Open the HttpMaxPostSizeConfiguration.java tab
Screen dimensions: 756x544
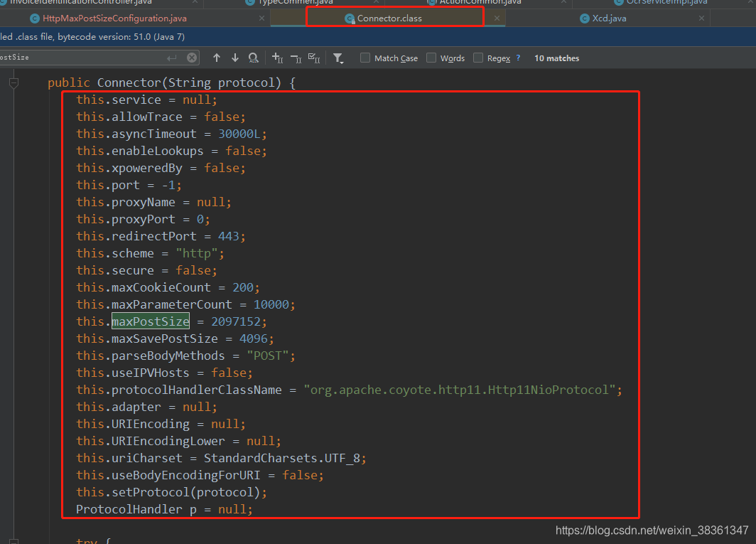[x=114, y=18]
